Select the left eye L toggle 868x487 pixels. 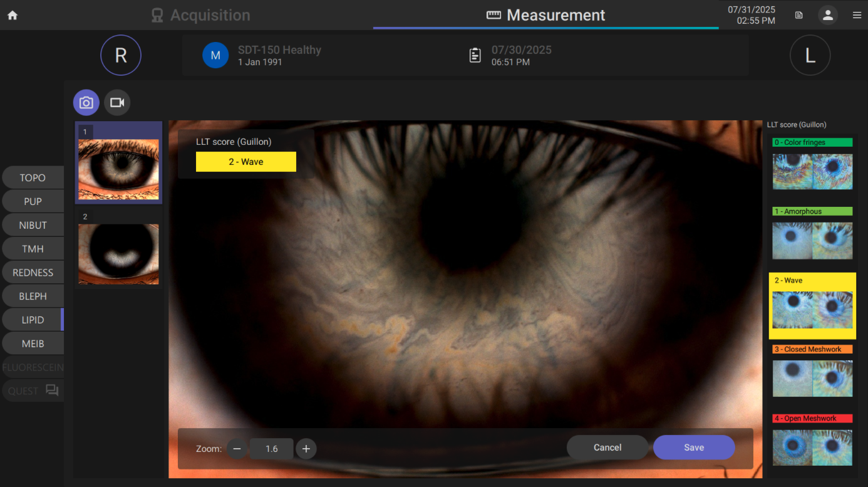click(810, 55)
